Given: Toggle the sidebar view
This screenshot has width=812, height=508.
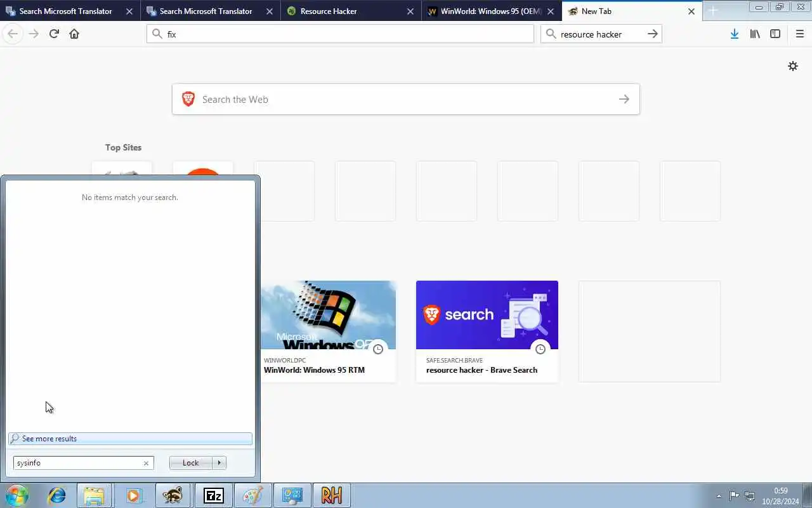Looking at the screenshot, I should (775, 34).
